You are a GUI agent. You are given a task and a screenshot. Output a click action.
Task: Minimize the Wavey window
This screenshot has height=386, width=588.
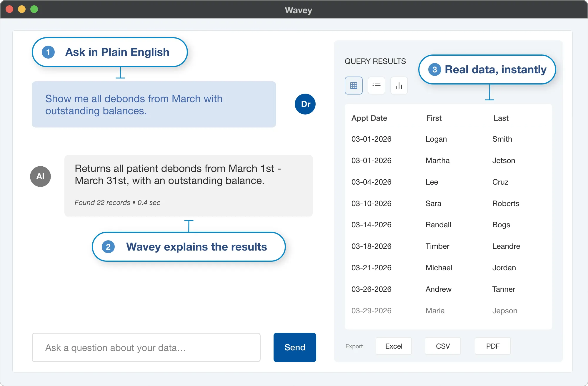click(22, 9)
